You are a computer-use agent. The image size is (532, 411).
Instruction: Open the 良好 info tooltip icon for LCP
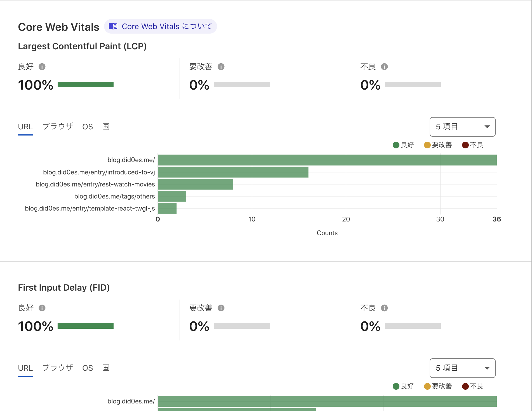(x=43, y=67)
